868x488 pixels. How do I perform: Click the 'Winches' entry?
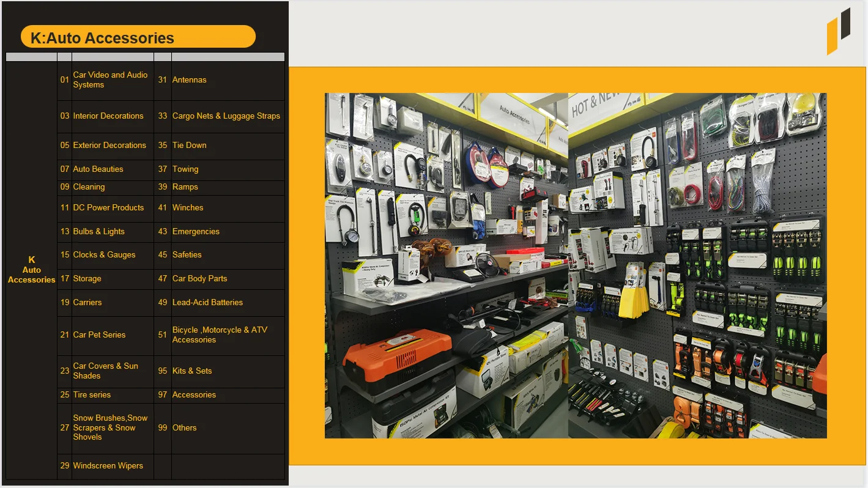[188, 208]
